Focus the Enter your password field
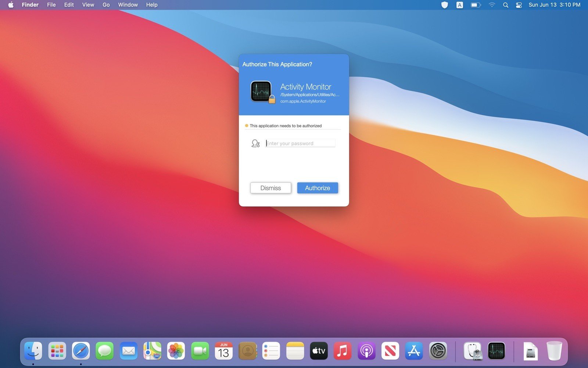The height and width of the screenshot is (368, 588). 300,144
